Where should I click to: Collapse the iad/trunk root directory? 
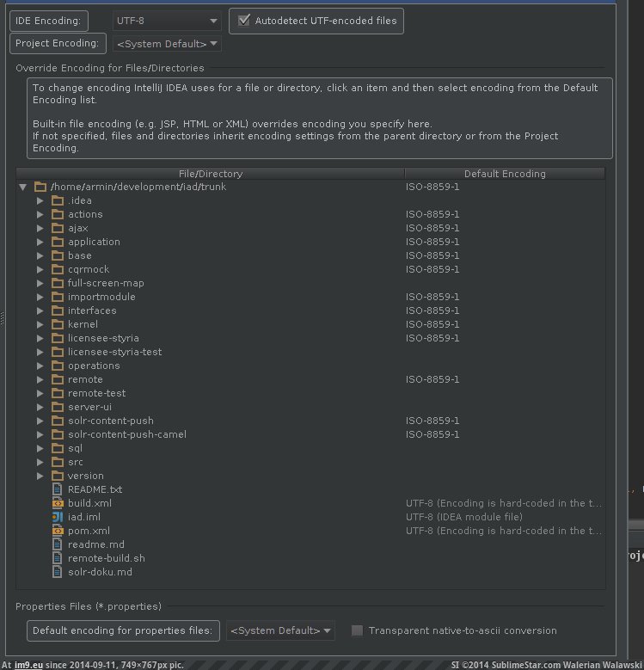pyautogui.click(x=22, y=187)
